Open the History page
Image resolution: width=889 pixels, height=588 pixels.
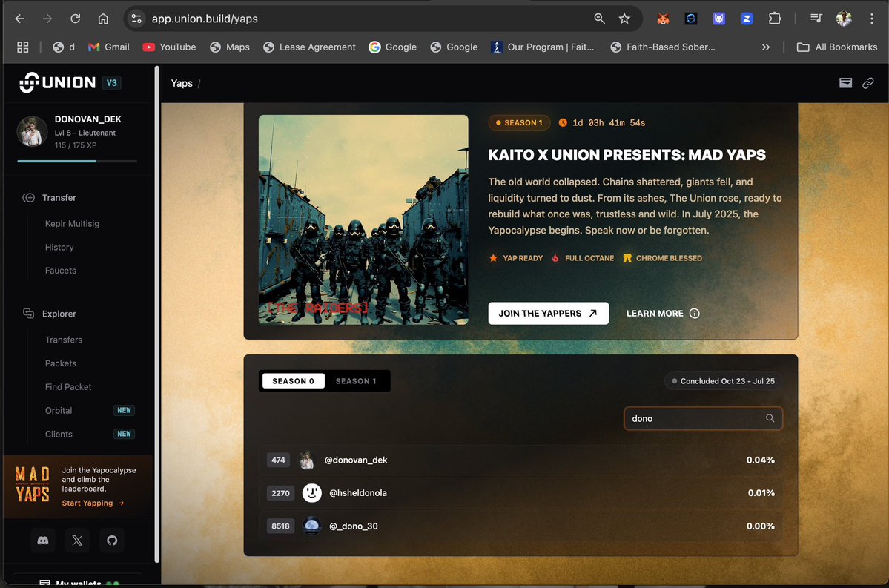pyautogui.click(x=59, y=247)
